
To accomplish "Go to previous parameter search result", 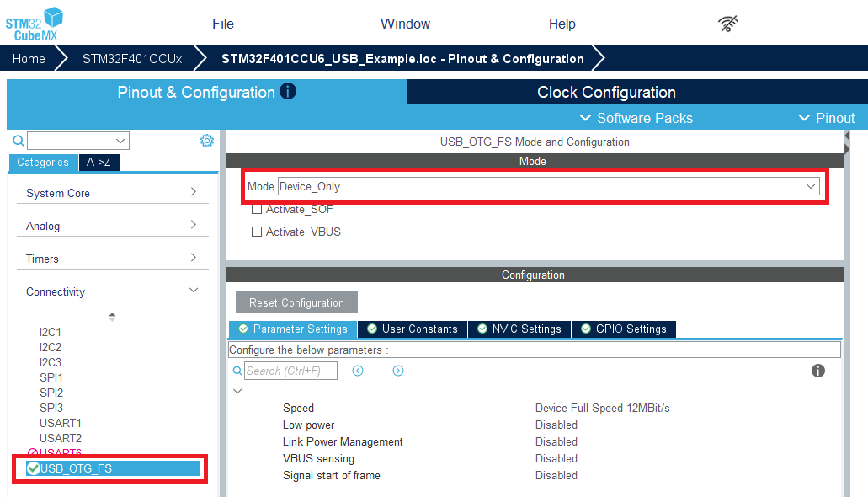I will (x=358, y=371).
